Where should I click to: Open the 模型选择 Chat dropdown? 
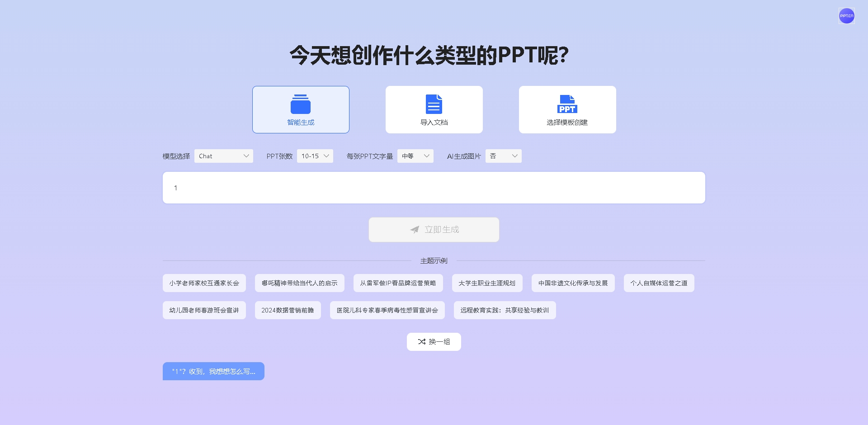pyautogui.click(x=223, y=156)
